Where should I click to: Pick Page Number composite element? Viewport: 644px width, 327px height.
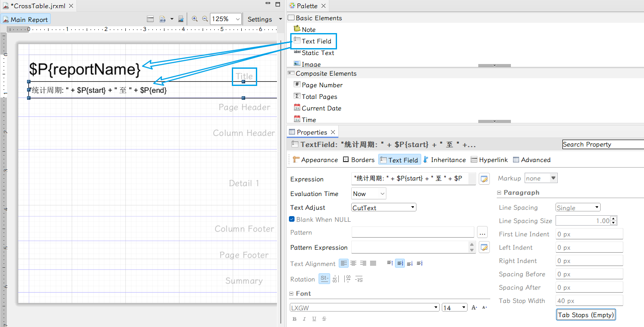(x=318, y=85)
